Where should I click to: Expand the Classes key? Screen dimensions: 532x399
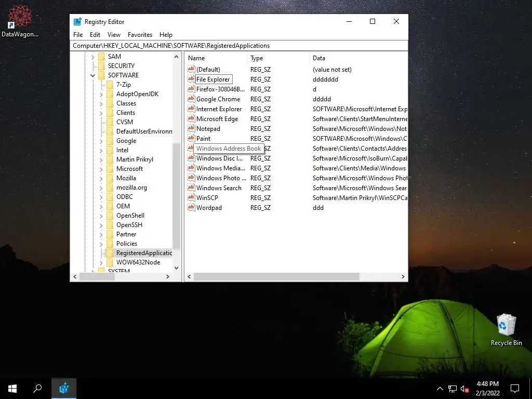pyautogui.click(x=101, y=103)
